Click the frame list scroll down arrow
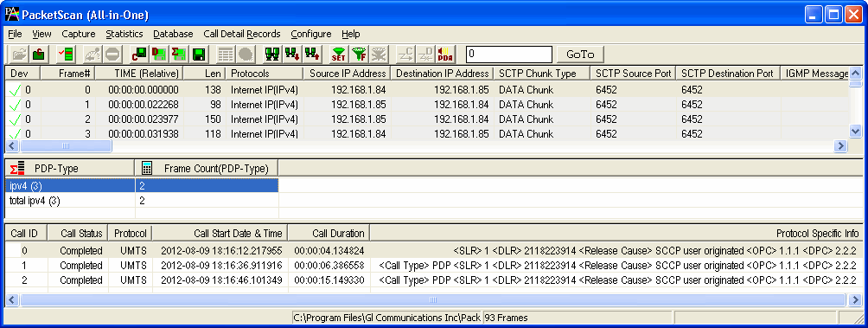The image size is (868, 328). (855, 131)
